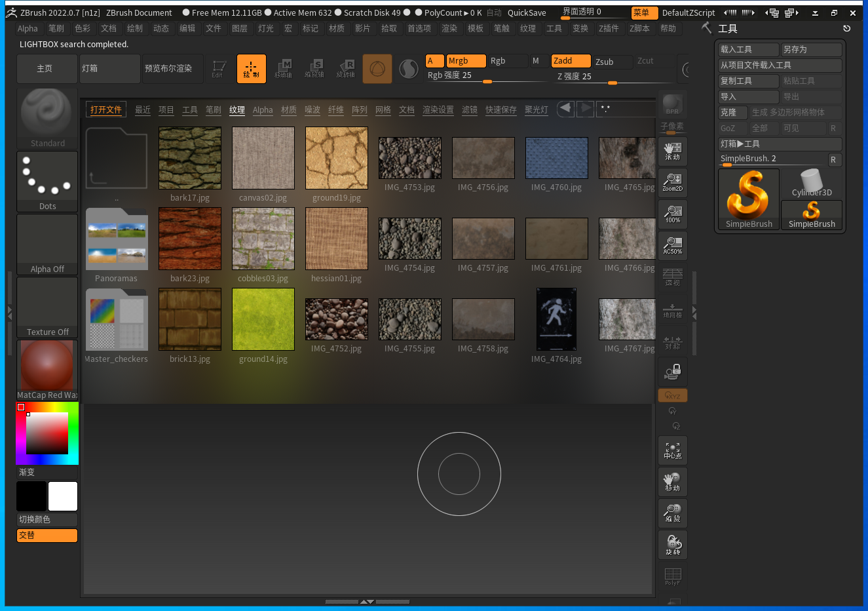
Task: Click the 中心点 frame icon
Action: click(673, 450)
